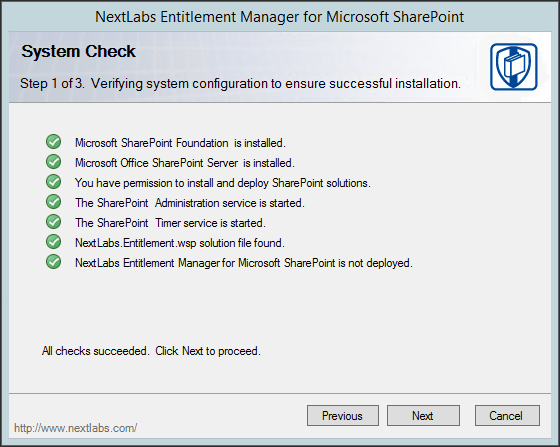Open the http://www.nextlabs.com/ link
The width and height of the screenshot is (560, 447).
tap(76, 428)
